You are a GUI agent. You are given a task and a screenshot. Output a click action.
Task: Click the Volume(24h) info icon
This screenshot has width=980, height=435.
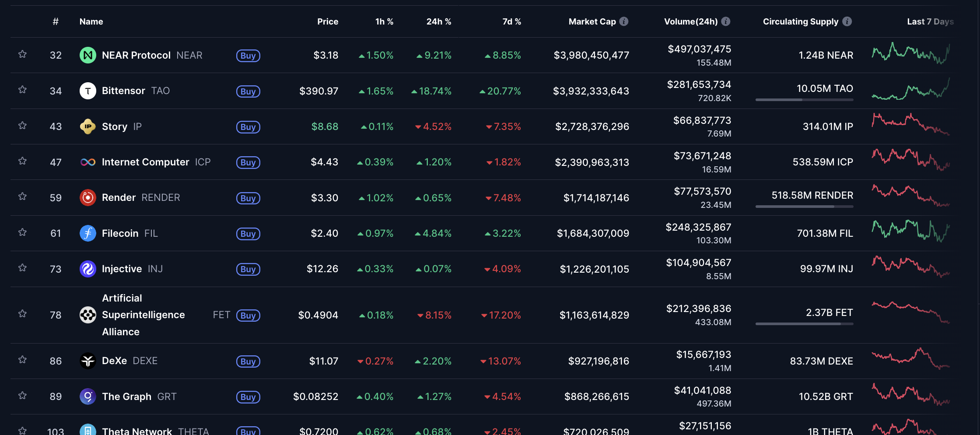(726, 21)
